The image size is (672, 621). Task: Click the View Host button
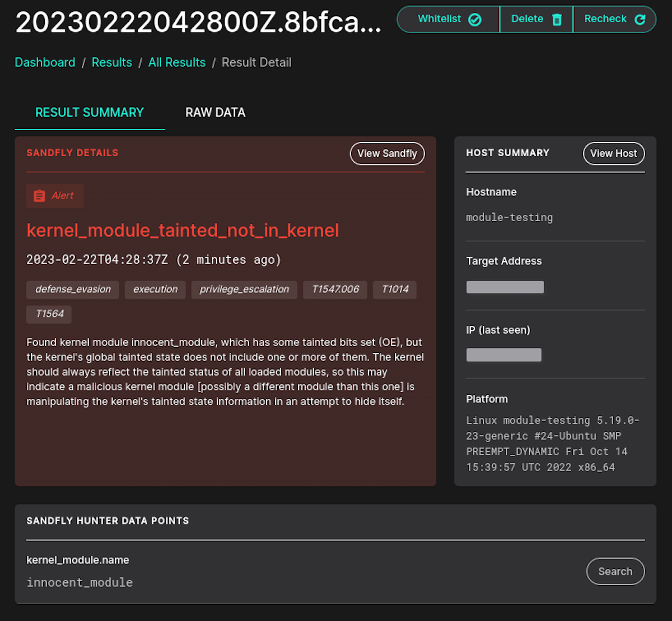click(x=613, y=153)
